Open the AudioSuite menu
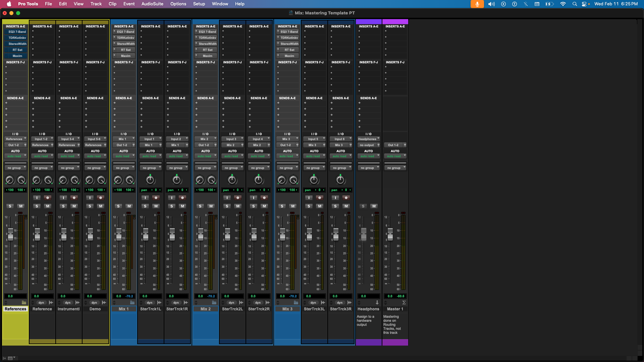644x362 pixels. [152, 4]
